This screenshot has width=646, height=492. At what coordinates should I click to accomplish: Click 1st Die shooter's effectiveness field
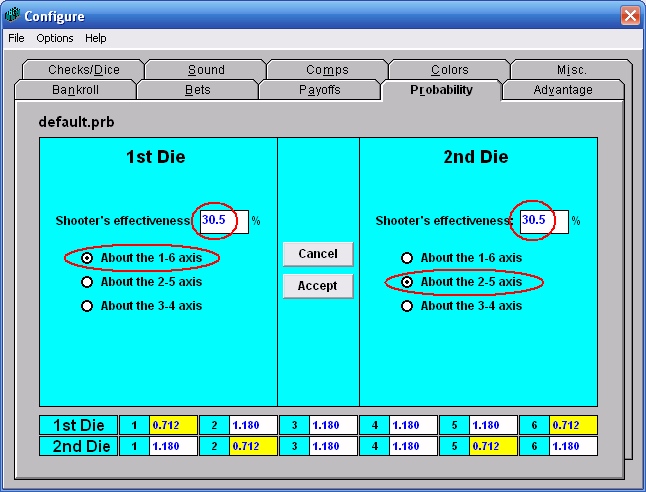[223, 220]
